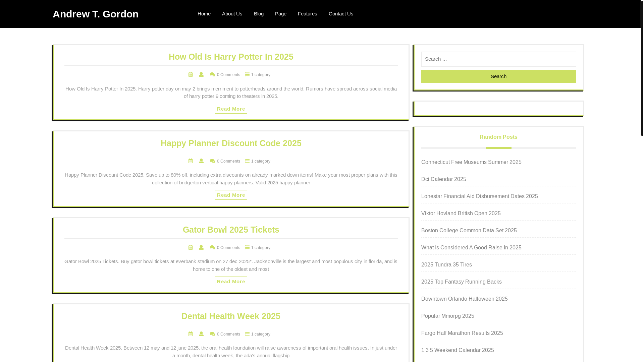Image resolution: width=644 pixels, height=362 pixels.
Task: Open Fargo Half Marathon Results 2025 link
Action: 462,333
